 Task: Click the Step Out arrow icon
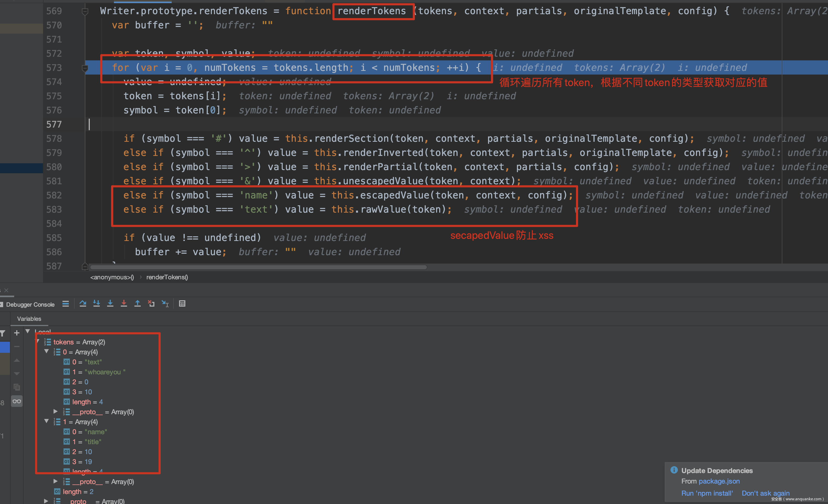(138, 304)
